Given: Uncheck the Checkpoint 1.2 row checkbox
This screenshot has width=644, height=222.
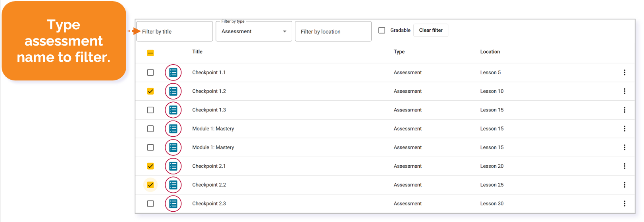Looking at the screenshot, I should coord(150,91).
